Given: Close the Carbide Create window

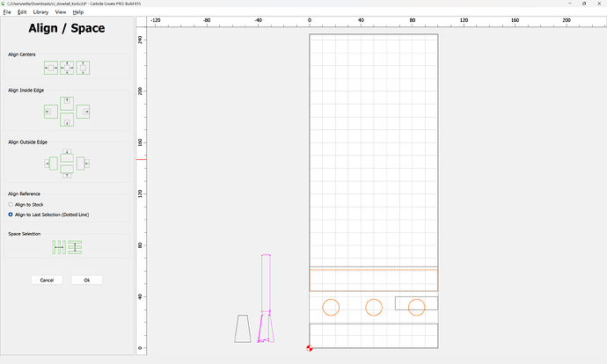Looking at the screenshot, I should [599, 4].
